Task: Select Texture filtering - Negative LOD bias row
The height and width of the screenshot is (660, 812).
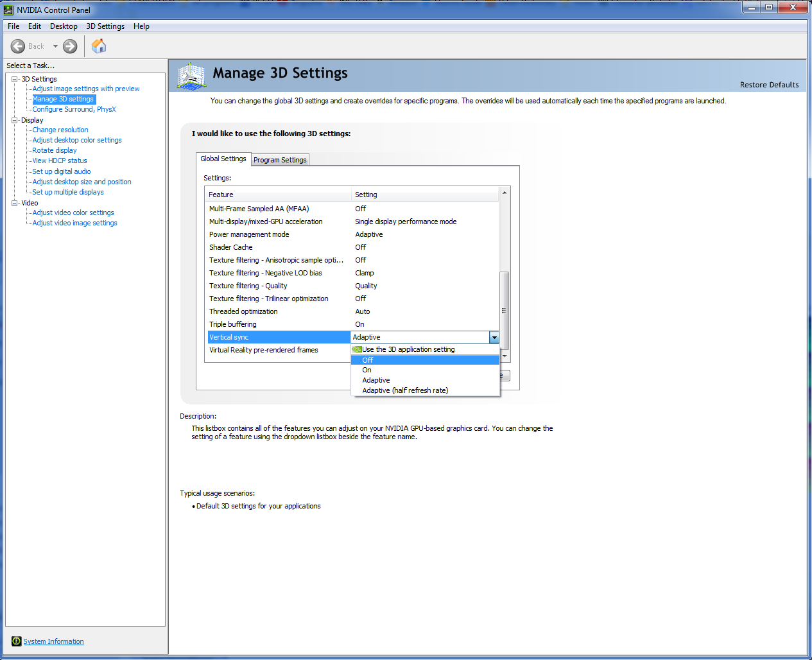Action: coord(352,273)
